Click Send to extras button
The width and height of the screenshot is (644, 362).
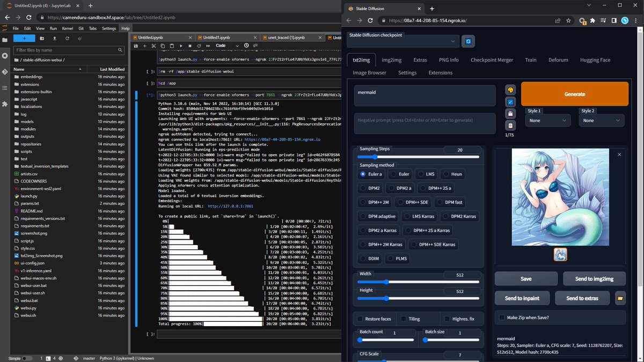tap(583, 298)
